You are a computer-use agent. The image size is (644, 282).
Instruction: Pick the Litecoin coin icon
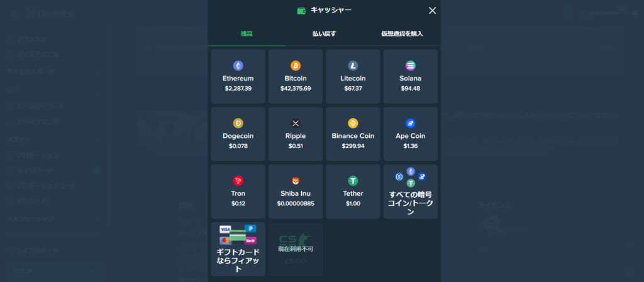point(353,65)
